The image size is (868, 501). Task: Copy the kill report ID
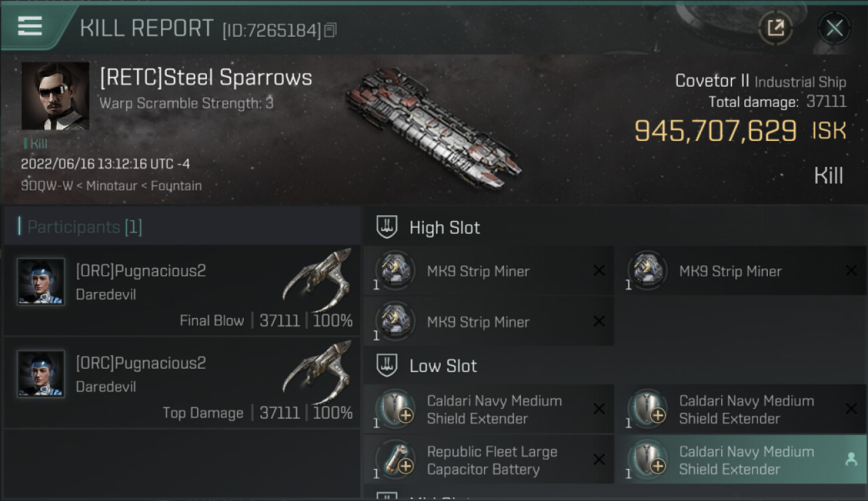pyautogui.click(x=331, y=29)
